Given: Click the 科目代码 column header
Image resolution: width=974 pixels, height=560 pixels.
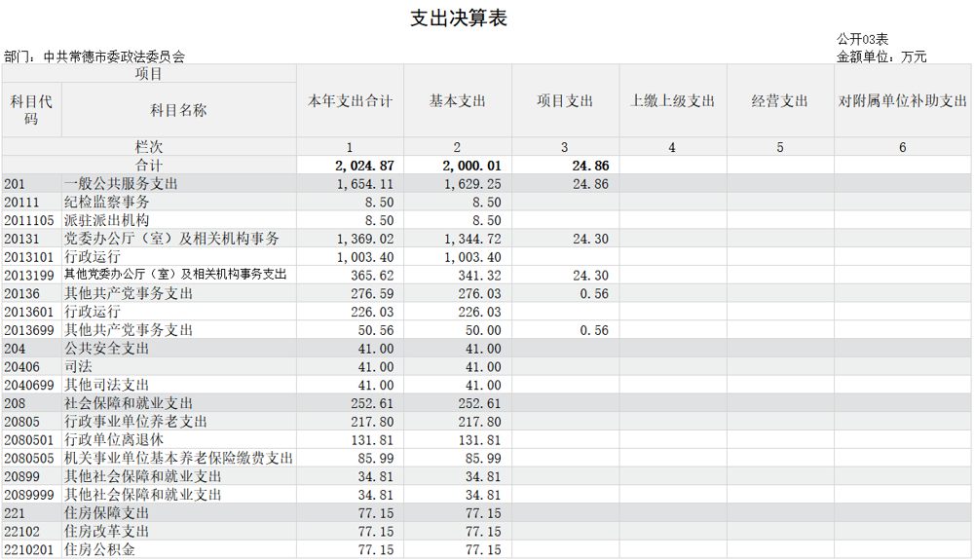Looking at the screenshot, I should (31, 110).
